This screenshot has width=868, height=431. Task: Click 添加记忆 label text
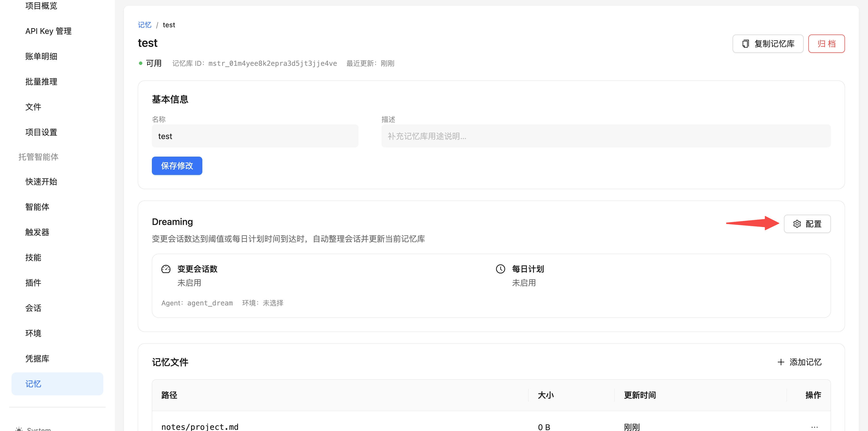(805, 362)
